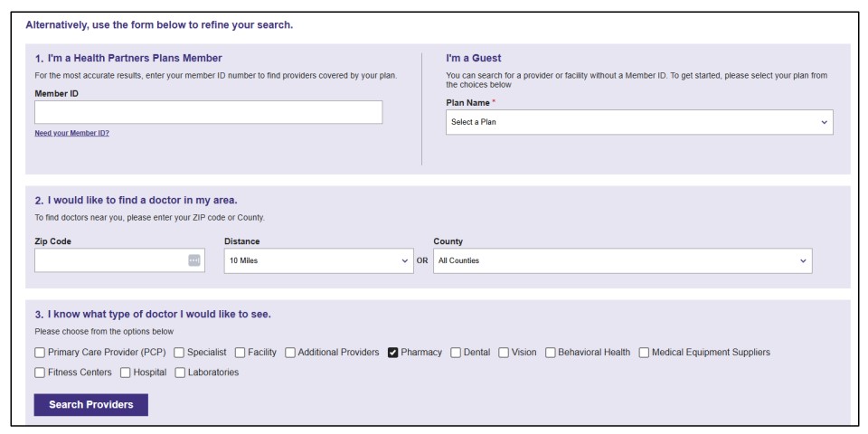
Task: Select the Additional Providers checkbox
Action: (290, 353)
